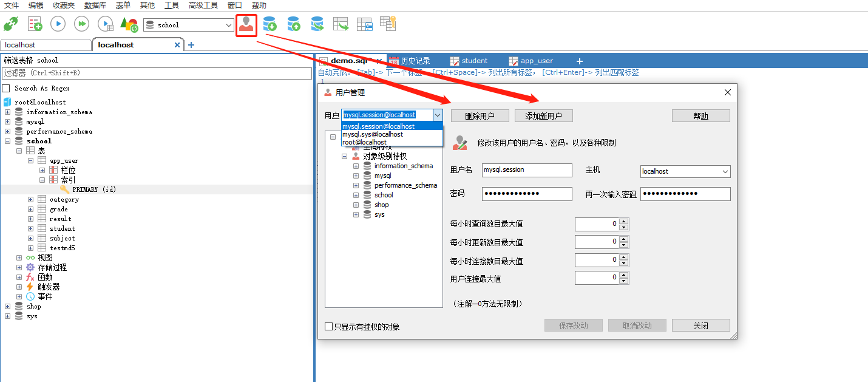Add a new connection tab with plus
This screenshot has height=382, width=868.
point(191,45)
